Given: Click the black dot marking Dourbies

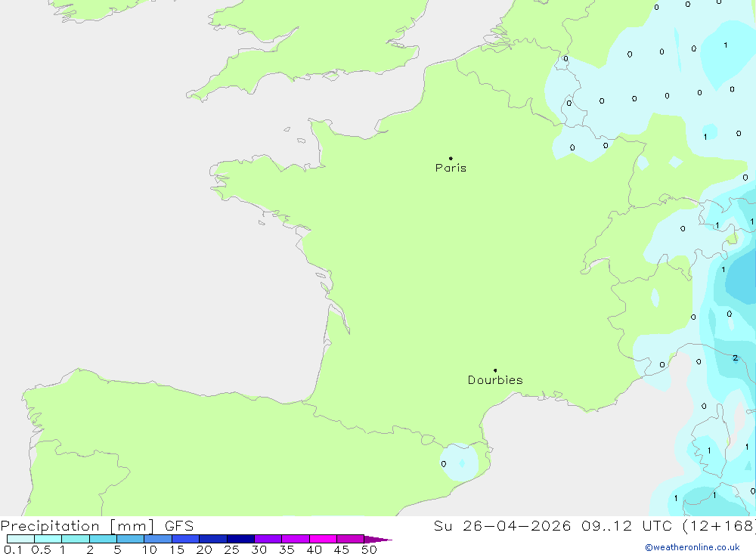Looking at the screenshot, I should 495,370.
